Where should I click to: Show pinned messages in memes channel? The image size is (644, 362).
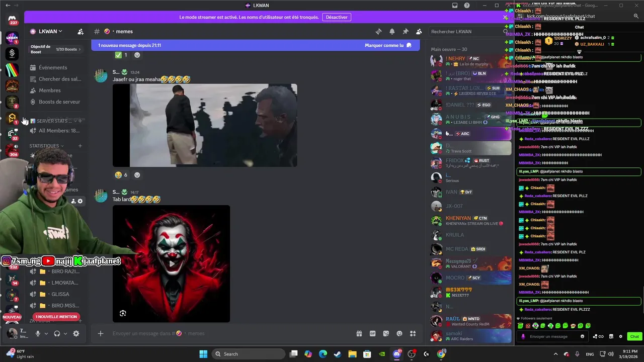coord(406,31)
